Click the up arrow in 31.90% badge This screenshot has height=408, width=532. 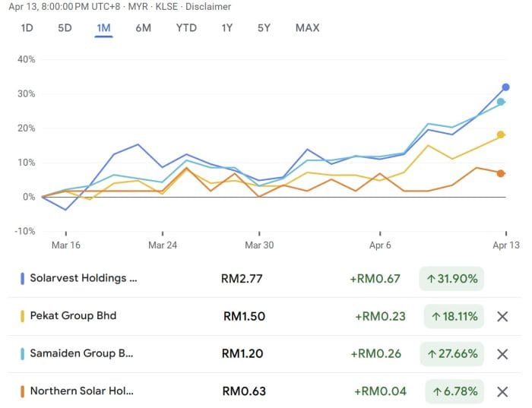coord(431,279)
